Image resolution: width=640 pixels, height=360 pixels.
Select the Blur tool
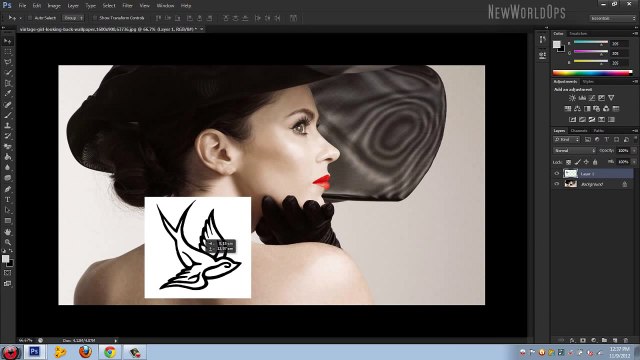8,168
